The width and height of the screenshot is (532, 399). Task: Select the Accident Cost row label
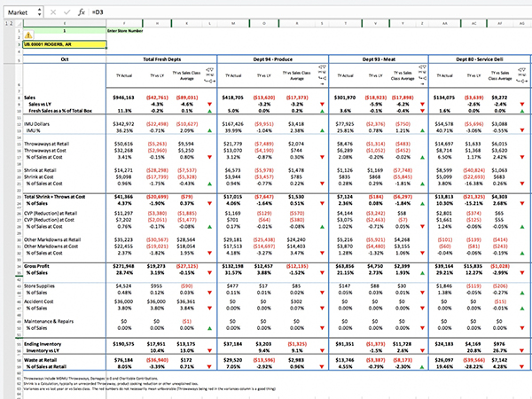click(39, 301)
